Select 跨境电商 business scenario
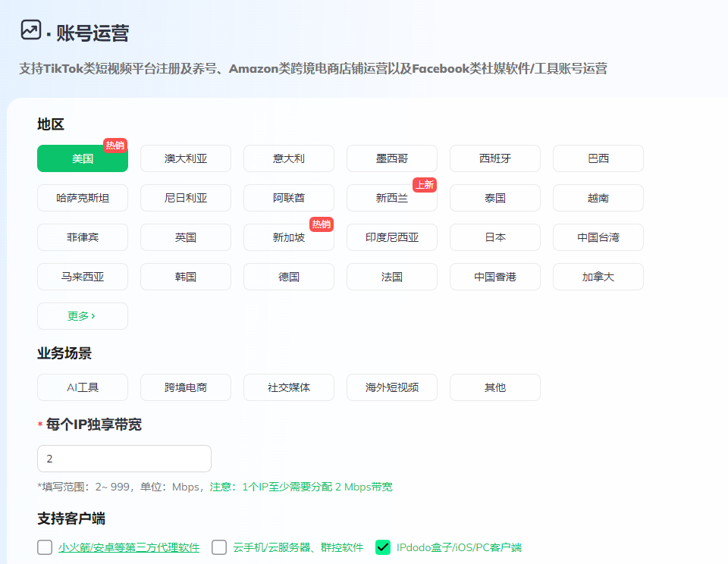Viewport: 728px width, 564px height. click(x=186, y=387)
